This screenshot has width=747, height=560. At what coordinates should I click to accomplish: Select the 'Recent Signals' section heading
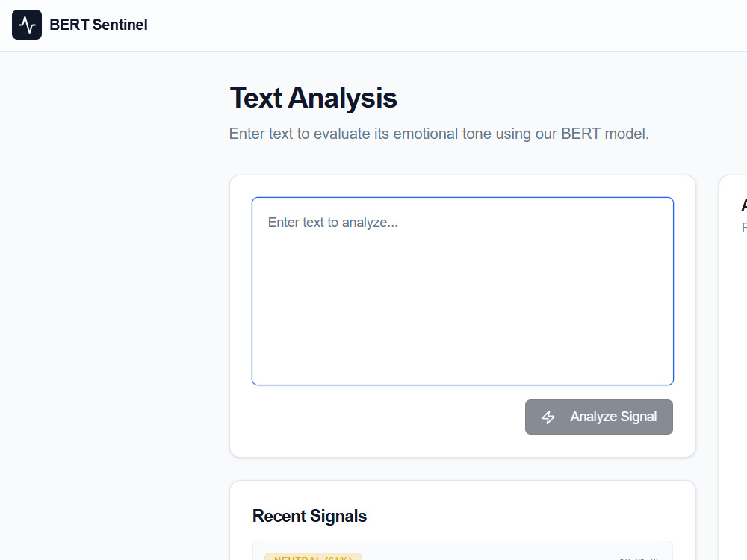309,516
